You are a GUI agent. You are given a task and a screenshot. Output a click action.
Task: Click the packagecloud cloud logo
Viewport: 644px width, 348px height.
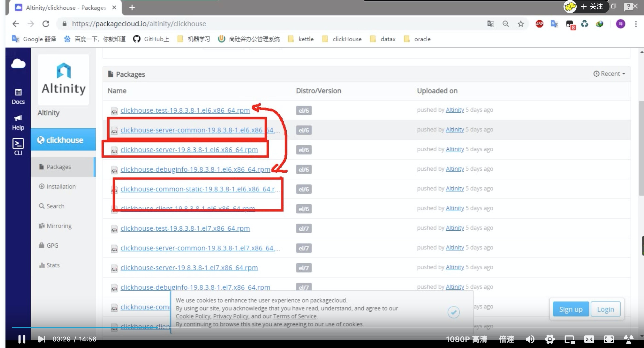(x=18, y=64)
